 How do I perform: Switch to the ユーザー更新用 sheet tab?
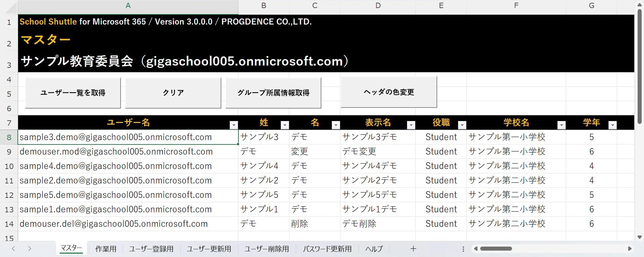coord(209,249)
